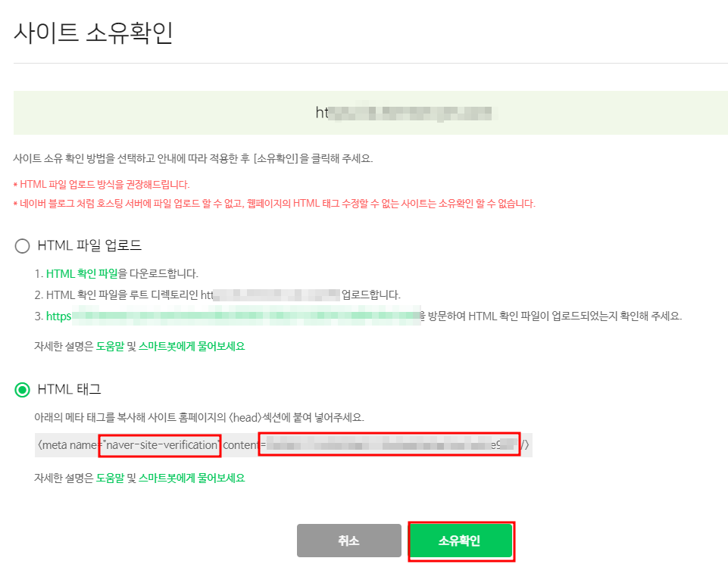Click the red 네이버 블로그 hosting warning text
Viewport: 728px width, 586px height.
coord(274,204)
